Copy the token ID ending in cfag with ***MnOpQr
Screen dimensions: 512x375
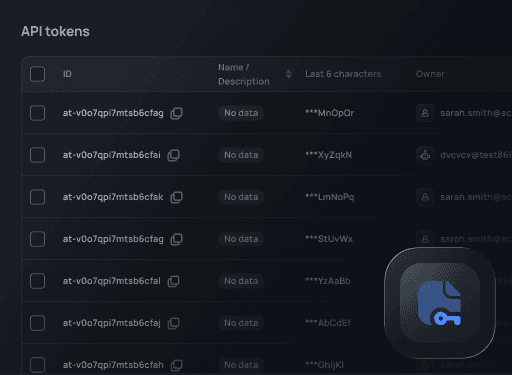point(176,113)
